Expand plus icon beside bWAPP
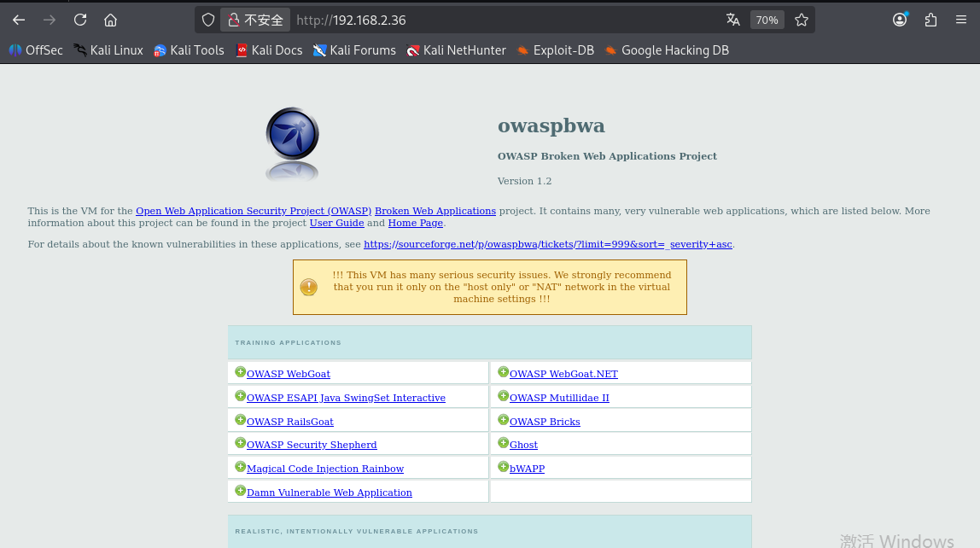980x548 pixels. point(503,467)
